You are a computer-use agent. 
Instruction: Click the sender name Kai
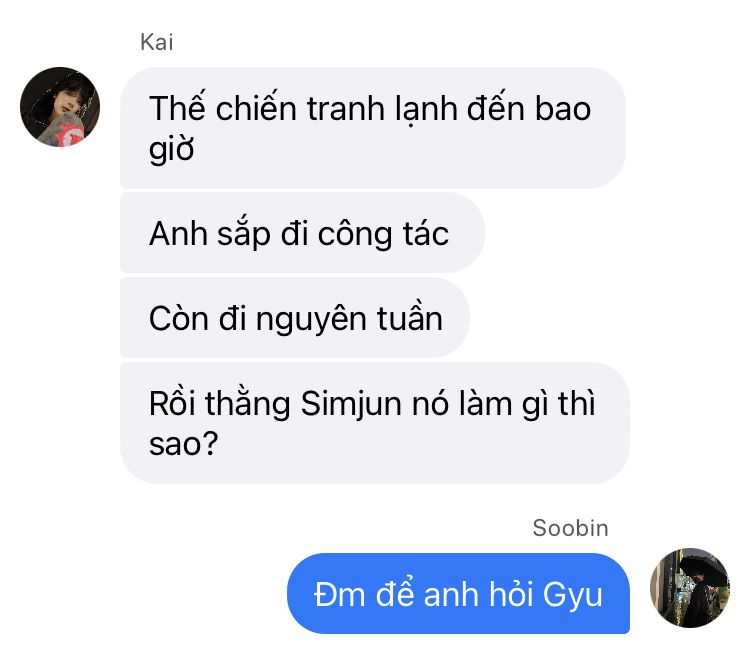[x=156, y=42]
